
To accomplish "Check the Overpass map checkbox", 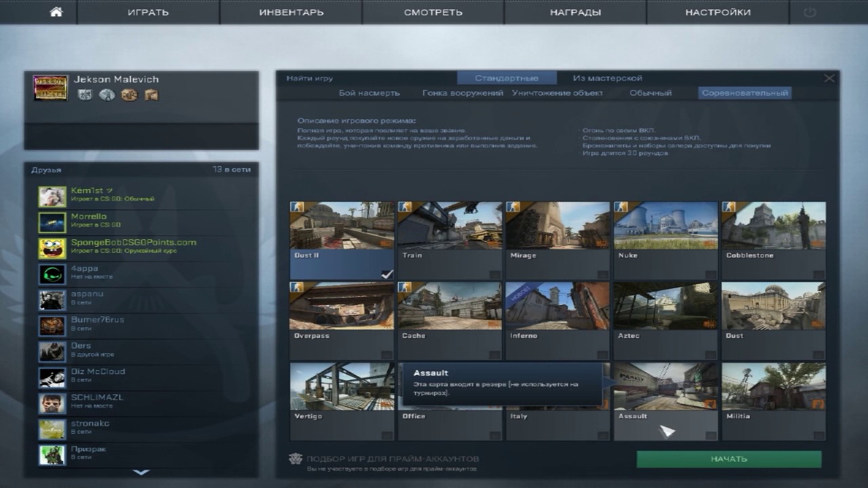I will tap(387, 354).
